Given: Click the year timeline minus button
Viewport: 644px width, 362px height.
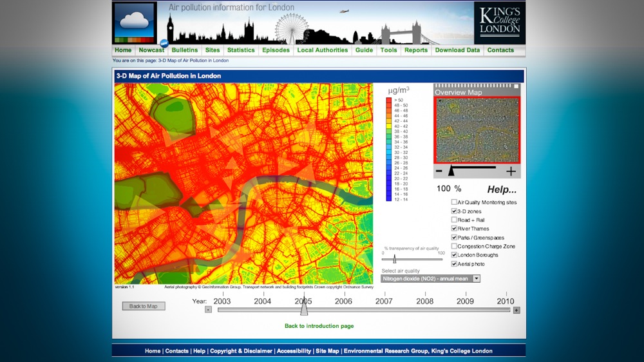Looking at the screenshot, I should coord(208,310).
